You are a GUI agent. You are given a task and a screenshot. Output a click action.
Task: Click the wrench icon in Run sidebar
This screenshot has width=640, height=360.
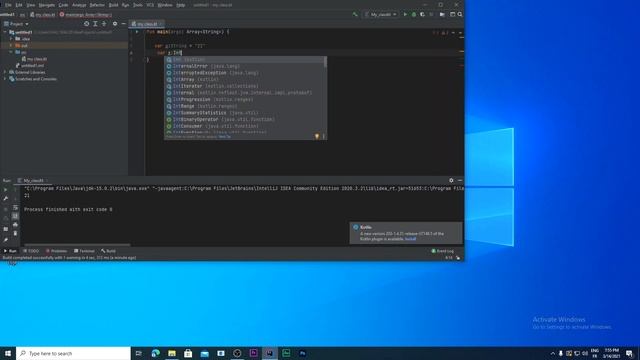click(5, 198)
